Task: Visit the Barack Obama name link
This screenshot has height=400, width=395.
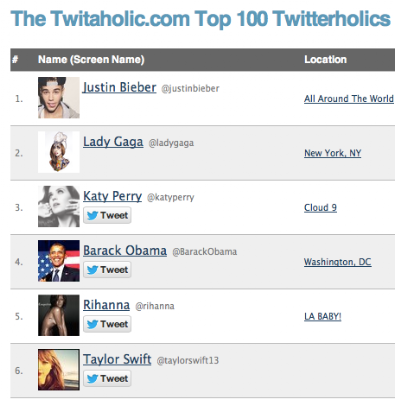Action: [125, 250]
